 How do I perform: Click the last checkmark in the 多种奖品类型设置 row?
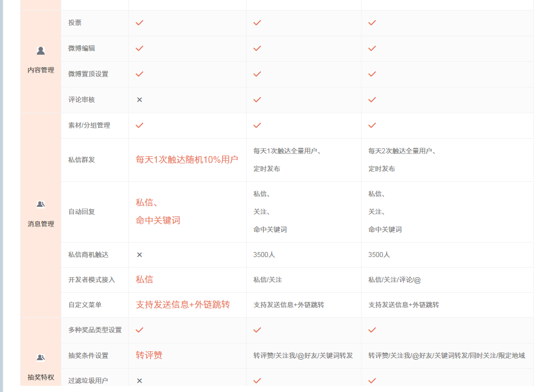tap(372, 330)
